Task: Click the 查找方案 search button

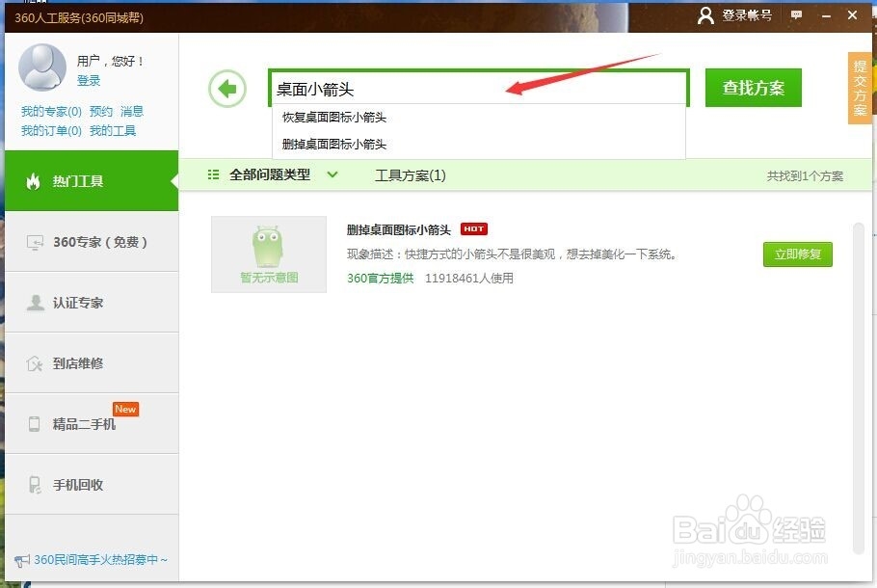Action: point(754,88)
